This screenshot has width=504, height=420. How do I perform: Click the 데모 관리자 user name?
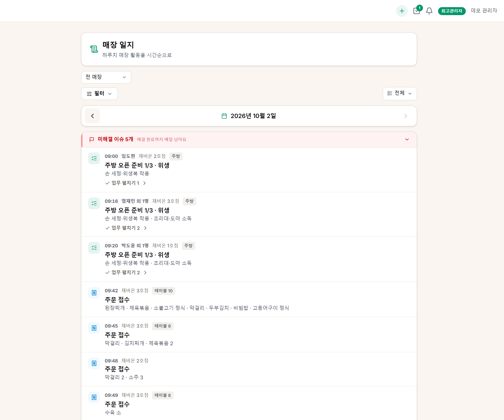pos(484,11)
